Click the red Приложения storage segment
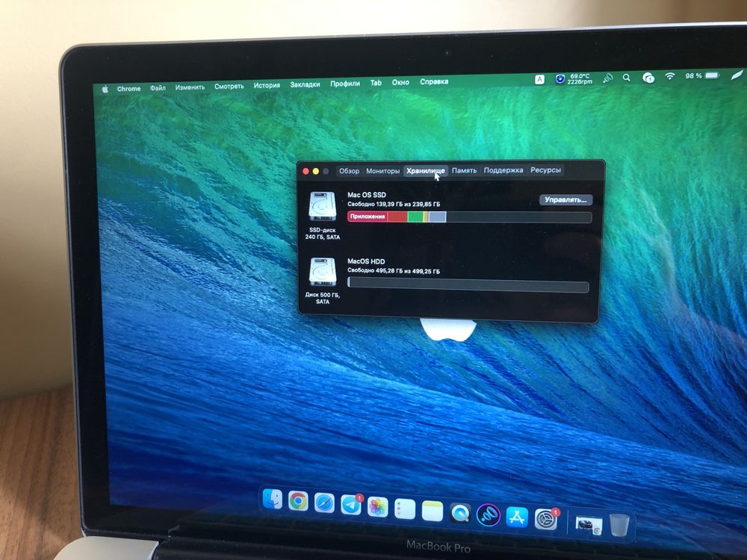The height and width of the screenshot is (560, 747). coord(368,217)
